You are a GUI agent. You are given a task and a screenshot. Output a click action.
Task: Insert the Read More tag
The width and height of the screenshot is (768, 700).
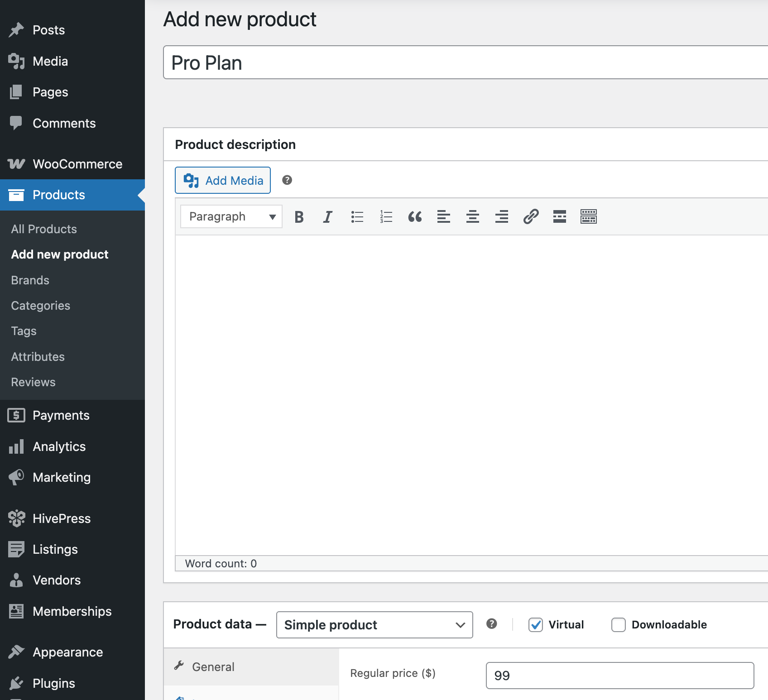[x=559, y=216]
